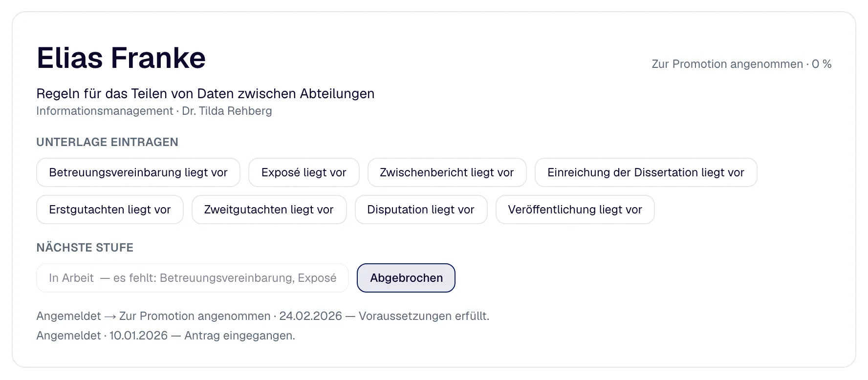Choose the Zweitgutachten liegt vor button

269,210
